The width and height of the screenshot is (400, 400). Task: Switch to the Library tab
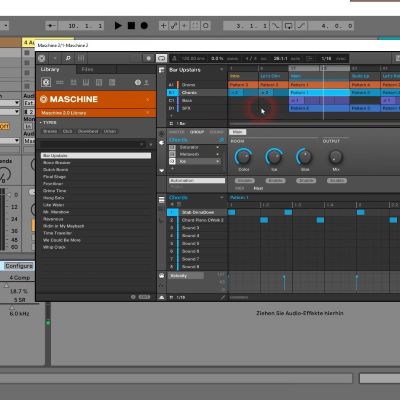[50, 69]
